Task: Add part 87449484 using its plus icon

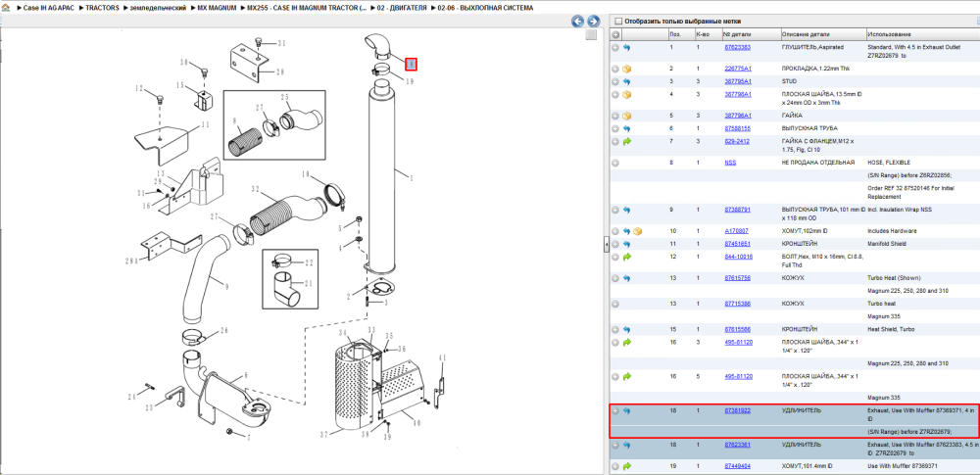Action: coord(615,466)
